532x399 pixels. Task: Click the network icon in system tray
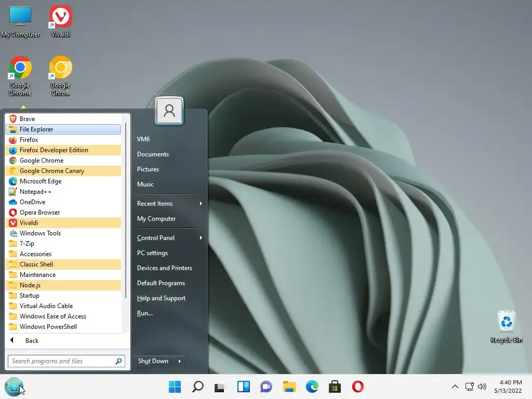click(470, 387)
